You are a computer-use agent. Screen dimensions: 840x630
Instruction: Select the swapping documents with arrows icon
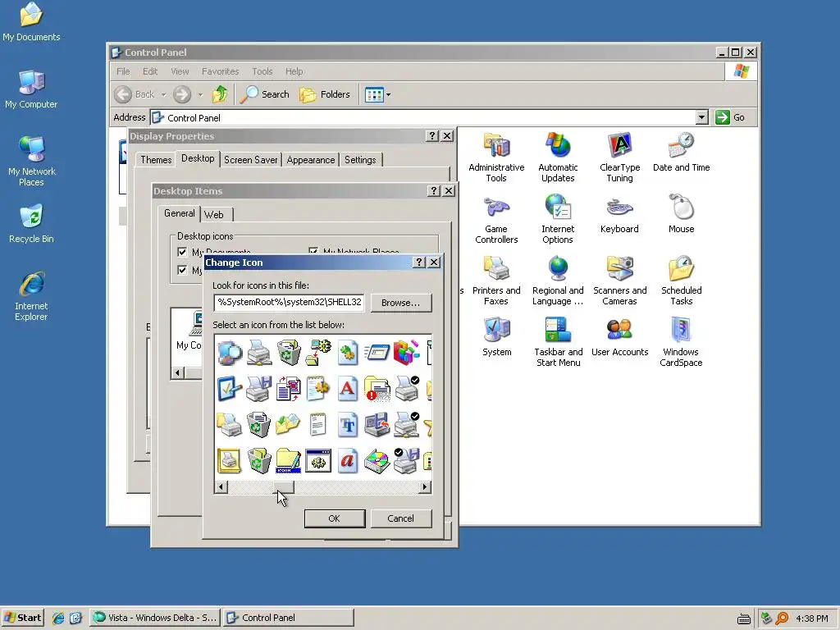288,389
